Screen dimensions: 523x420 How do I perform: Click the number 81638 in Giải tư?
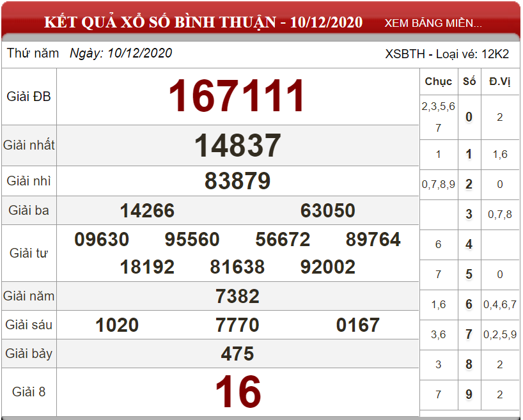(237, 267)
